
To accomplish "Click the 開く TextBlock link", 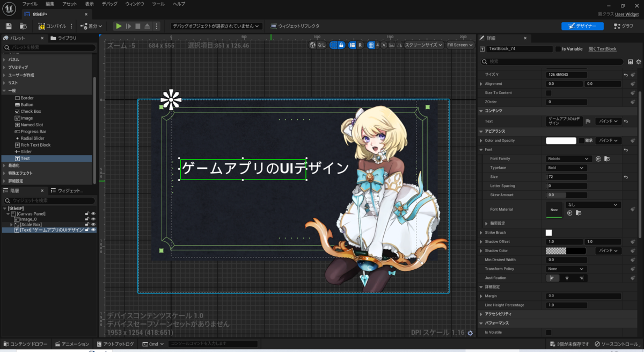I will (602, 49).
